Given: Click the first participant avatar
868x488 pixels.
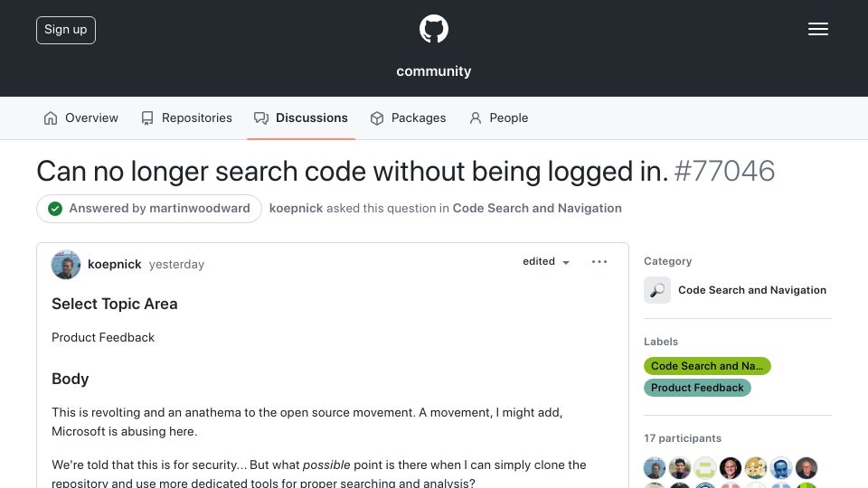Looking at the screenshot, I should tap(655, 468).
